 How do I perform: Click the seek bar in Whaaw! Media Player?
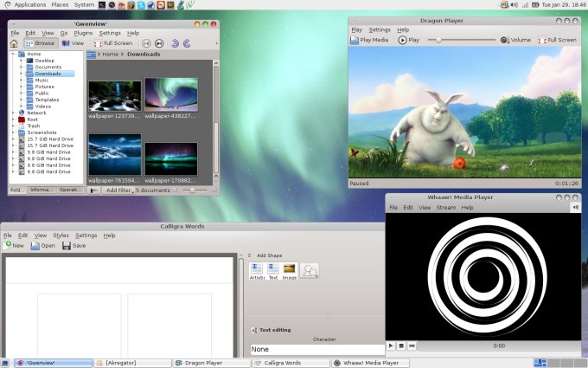coord(498,345)
